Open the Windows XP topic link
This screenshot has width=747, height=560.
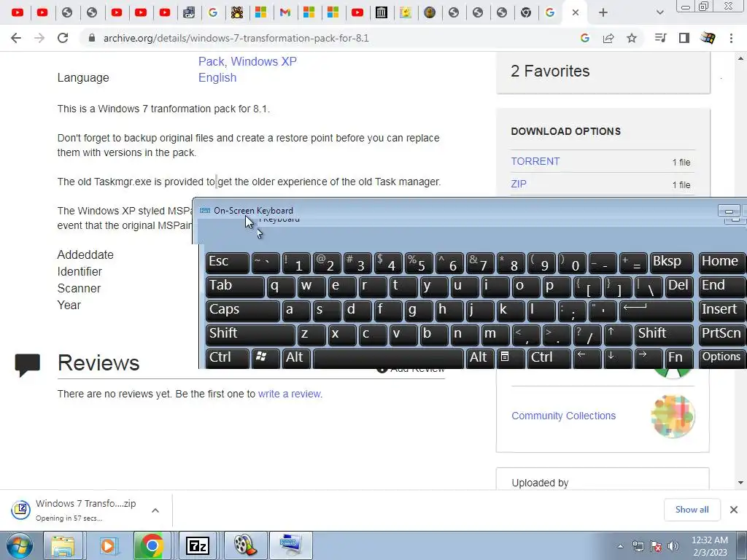263,61
